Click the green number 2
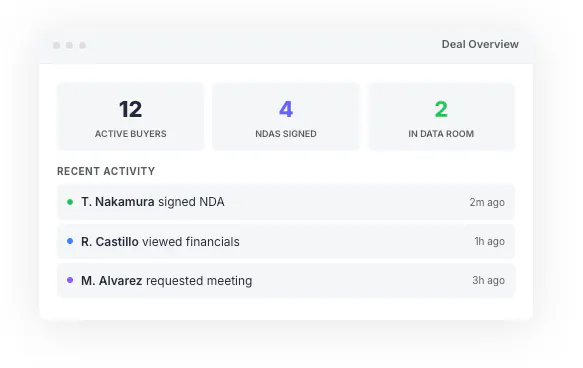 click(441, 109)
